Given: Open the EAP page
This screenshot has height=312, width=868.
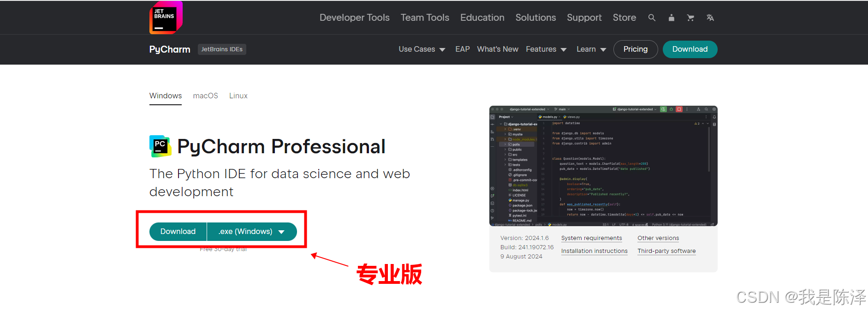Looking at the screenshot, I should 462,49.
